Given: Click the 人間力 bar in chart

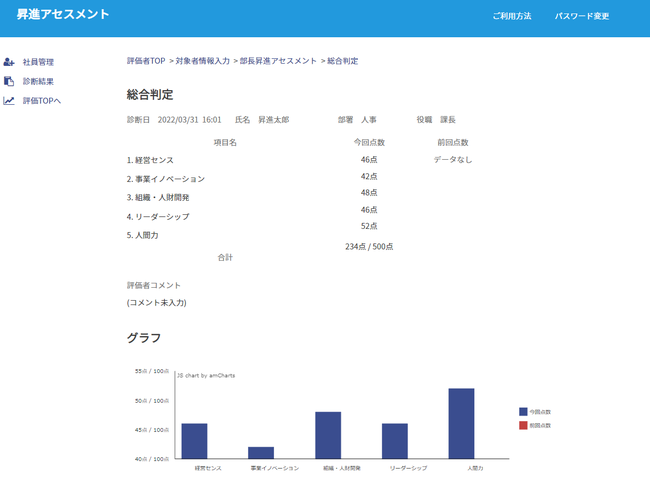Looking at the screenshot, I should [x=461, y=423].
